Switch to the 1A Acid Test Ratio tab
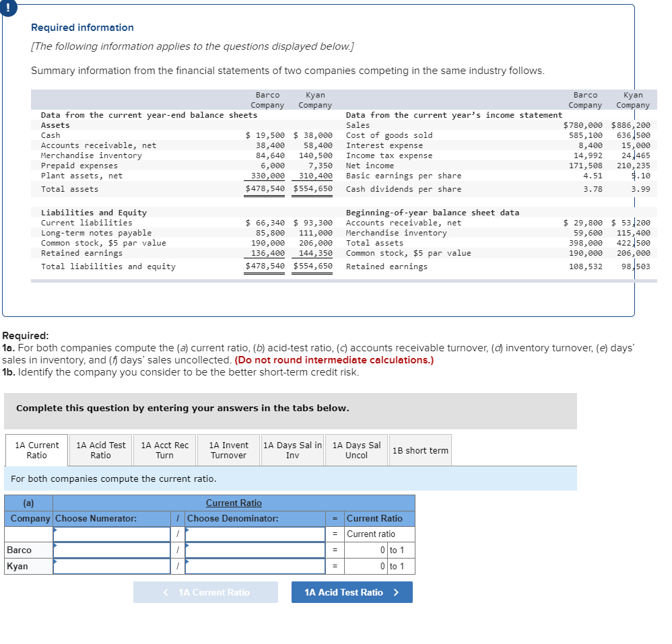 pyautogui.click(x=101, y=450)
